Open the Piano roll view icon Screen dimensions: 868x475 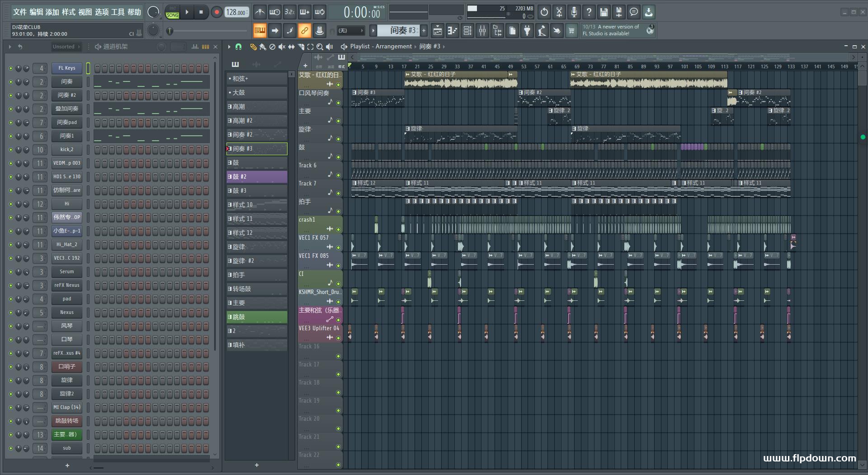tap(453, 31)
